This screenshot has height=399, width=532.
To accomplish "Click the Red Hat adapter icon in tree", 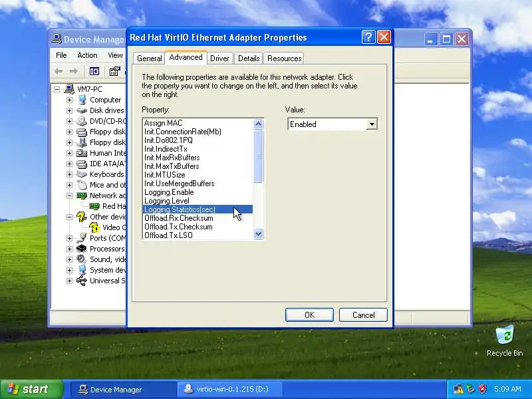I will [x=94, y=206].
